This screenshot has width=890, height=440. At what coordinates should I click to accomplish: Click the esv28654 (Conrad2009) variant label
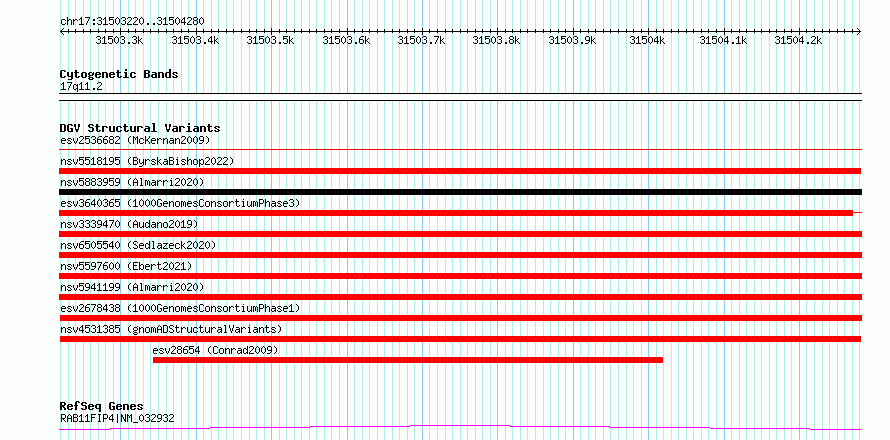(216, 350)
